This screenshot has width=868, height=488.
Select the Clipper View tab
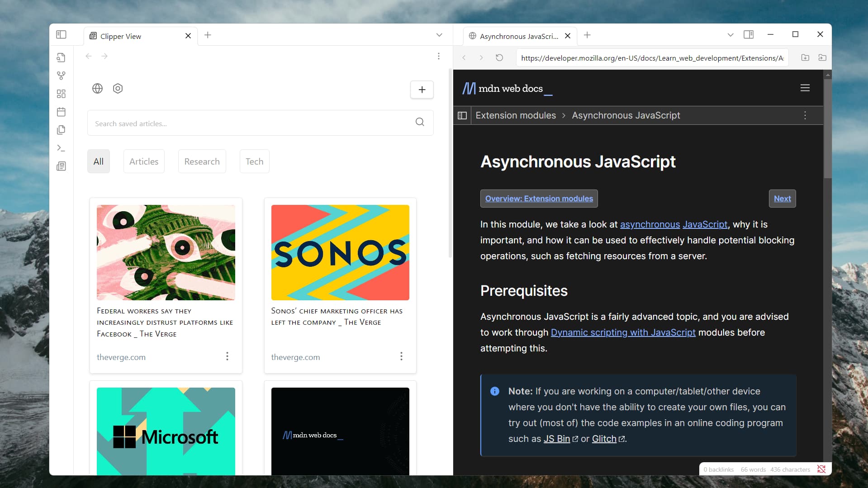(x=140, y=36)
